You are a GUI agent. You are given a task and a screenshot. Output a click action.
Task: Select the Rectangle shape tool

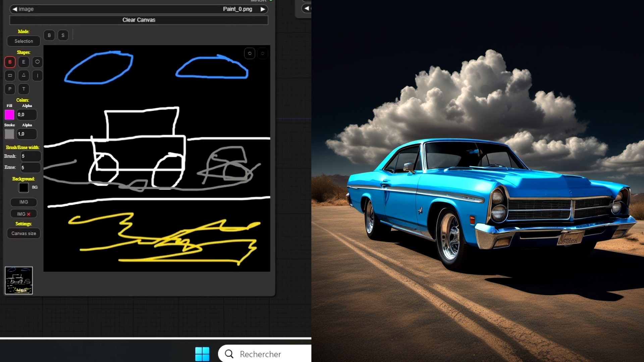10,76
